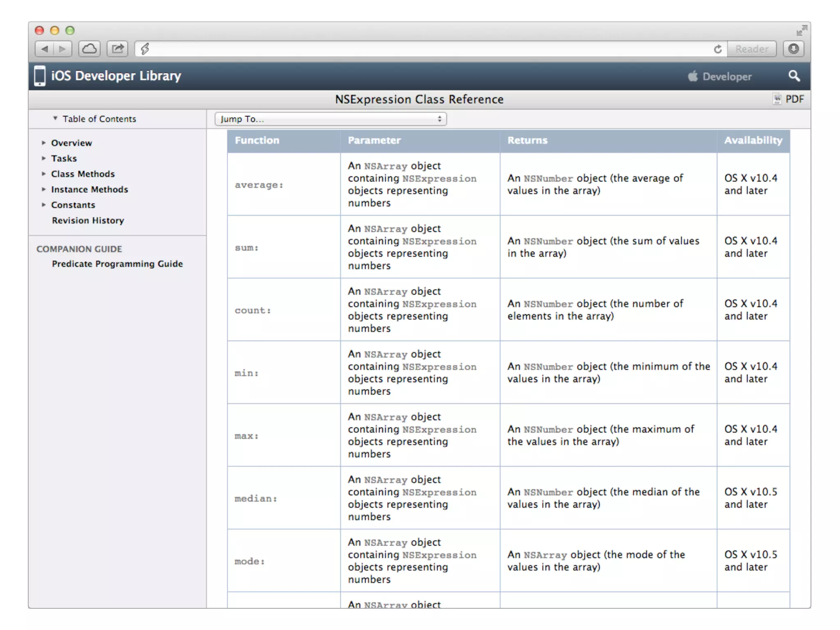This screenshot has width=840, height=630.
Task: Open Instance Methods in the sidebar
Action: [x=89, y=189]
